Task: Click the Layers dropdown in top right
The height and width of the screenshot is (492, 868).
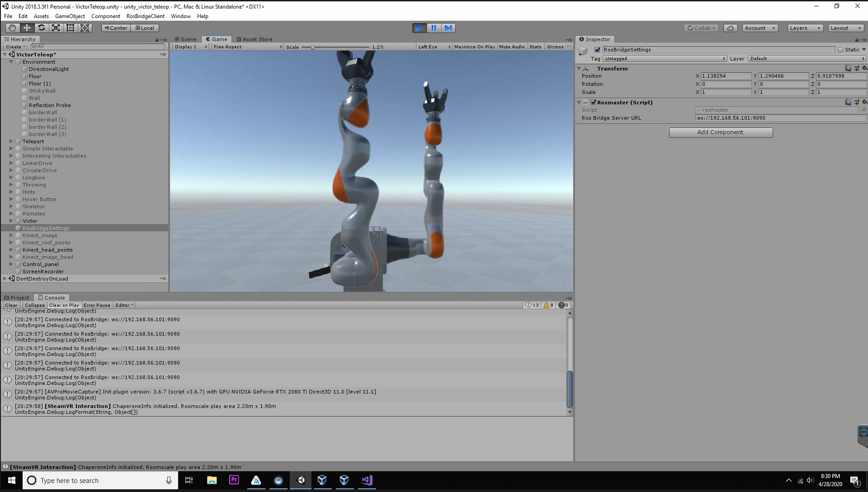Action: point(804,28)
